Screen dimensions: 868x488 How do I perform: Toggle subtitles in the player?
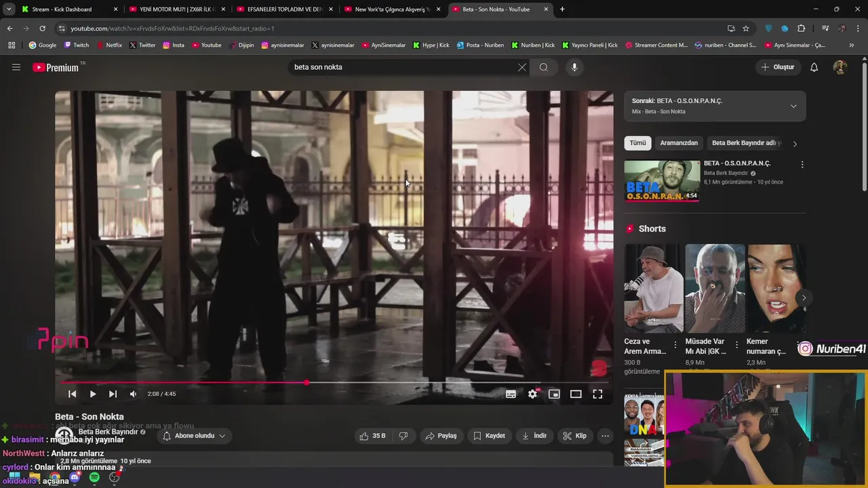pos(511,394)
